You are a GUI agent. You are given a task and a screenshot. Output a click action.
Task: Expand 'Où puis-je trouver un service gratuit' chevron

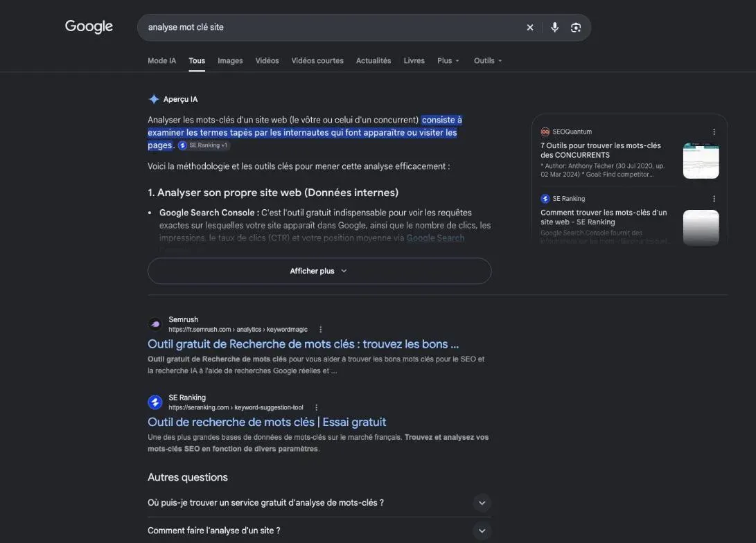coord(482,503)
